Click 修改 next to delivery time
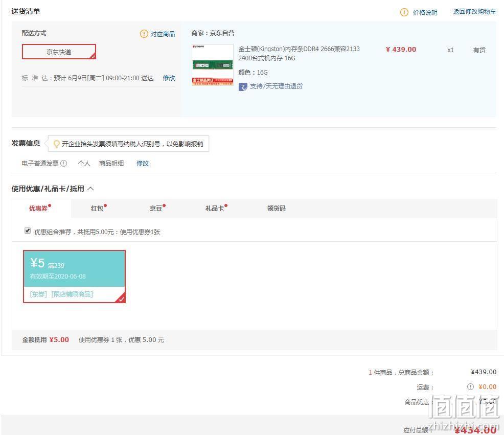Image resolution: width=504 pixels, height=435 pixels. pos(169,78)
